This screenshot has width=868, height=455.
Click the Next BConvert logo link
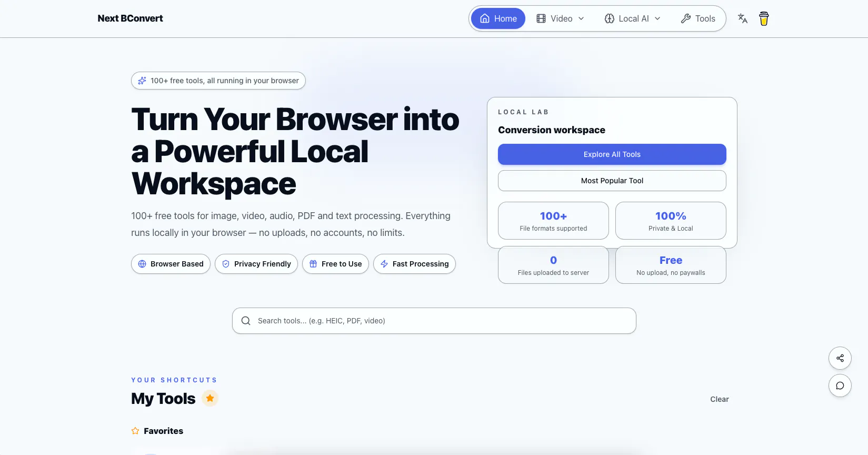(130, 18)
